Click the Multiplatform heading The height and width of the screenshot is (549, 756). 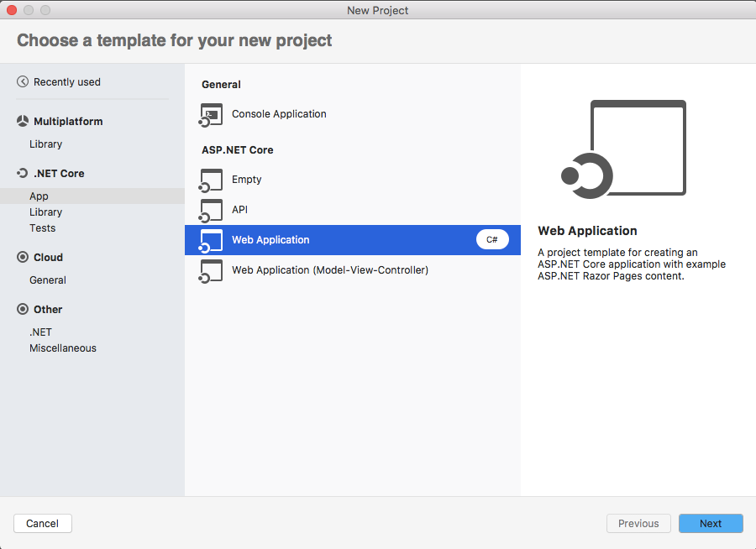[68, 122]
